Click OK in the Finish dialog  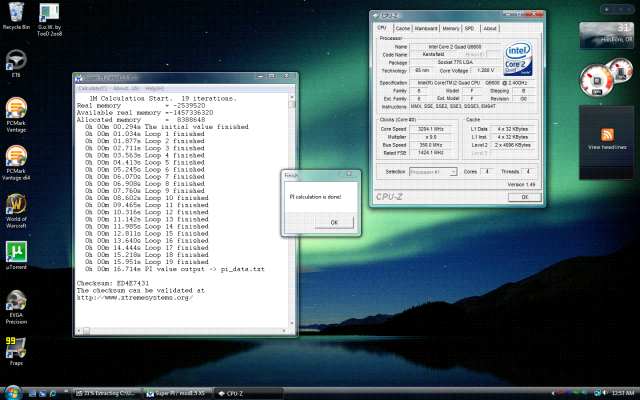(x=334, y=222)
